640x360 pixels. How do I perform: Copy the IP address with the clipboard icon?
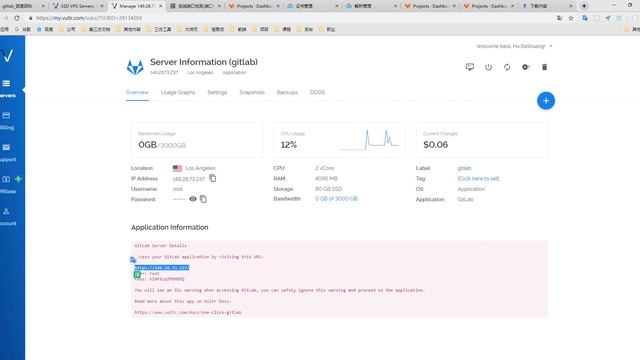click(x=213, y=178)
